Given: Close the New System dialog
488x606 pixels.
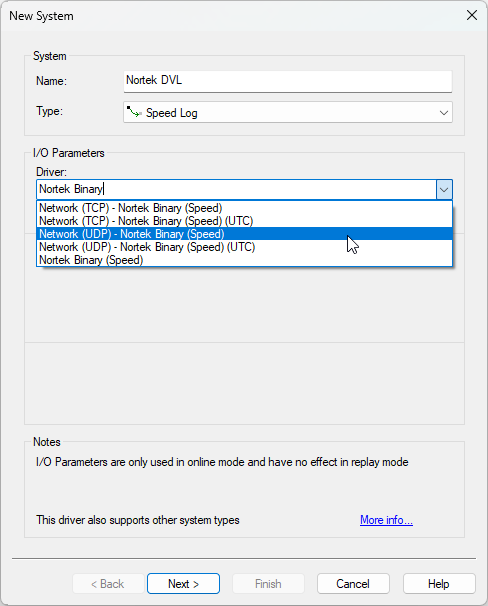Looking at the screenshot, I should (x=472, y=15).
